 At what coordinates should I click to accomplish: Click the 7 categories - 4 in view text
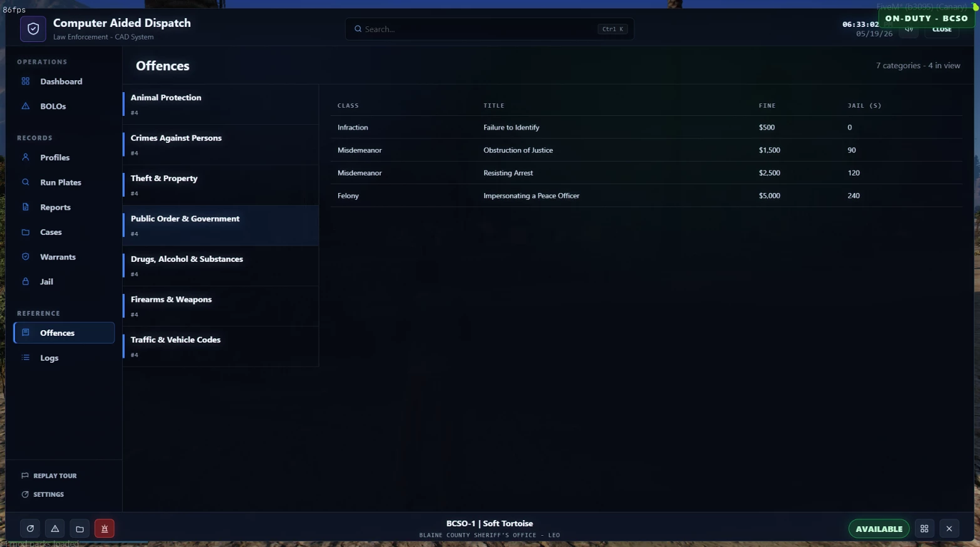click(918, 65)
